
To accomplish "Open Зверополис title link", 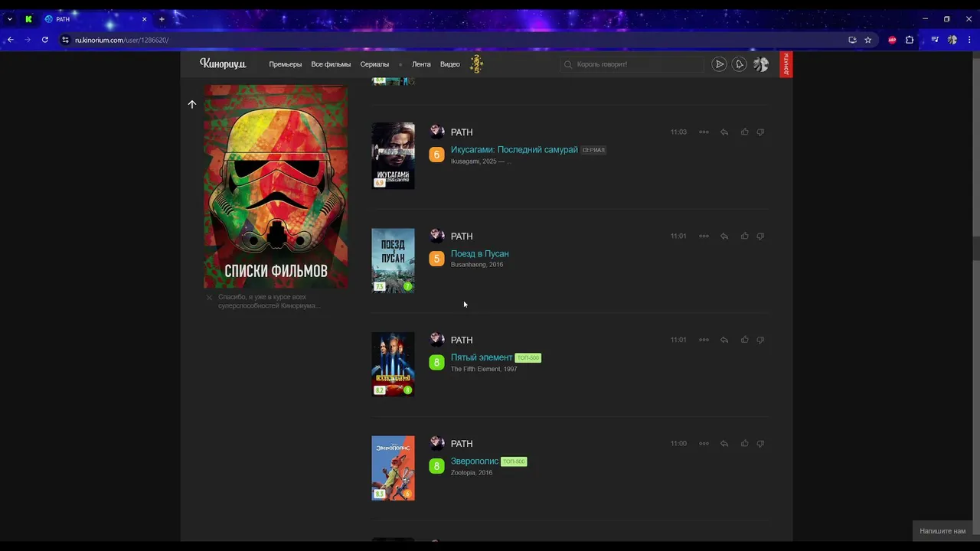I will pyautogui.click(x=475, y=461).
